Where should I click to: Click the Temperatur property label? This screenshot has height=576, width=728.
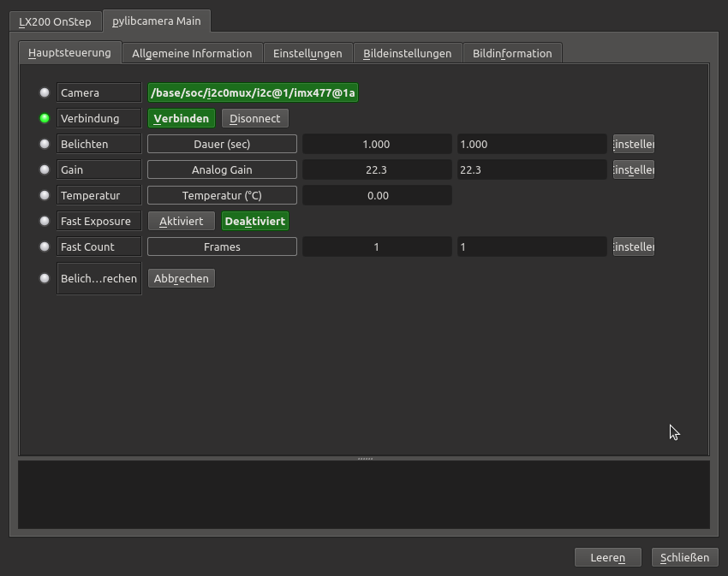(x=98, y=195)
